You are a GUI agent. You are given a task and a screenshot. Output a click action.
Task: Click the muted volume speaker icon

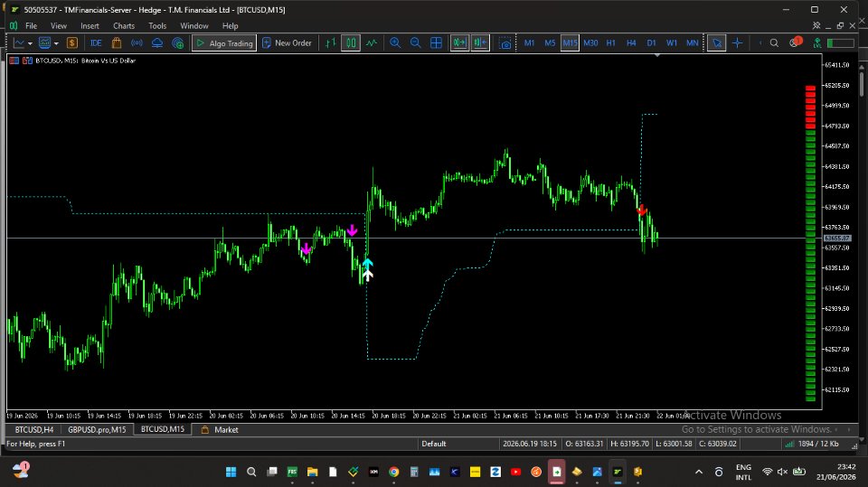point(782,472)
